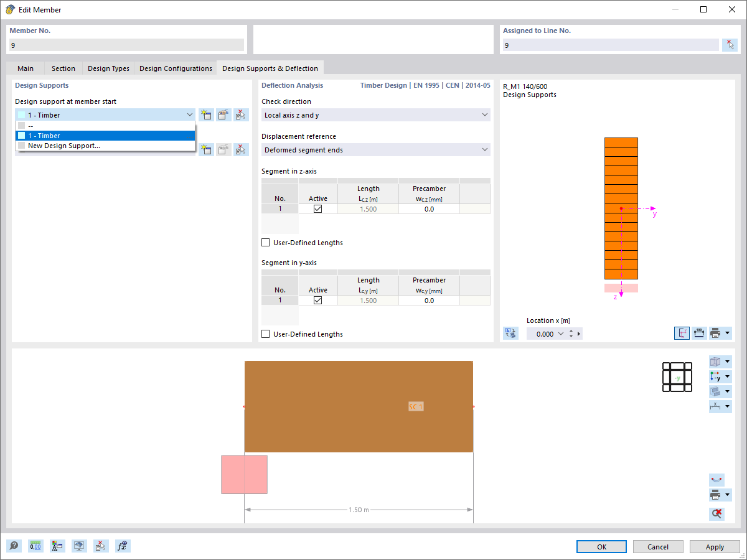This screenshot has height=560, width=747.
Task: Click Cancel button
Action: click(658, 546)
